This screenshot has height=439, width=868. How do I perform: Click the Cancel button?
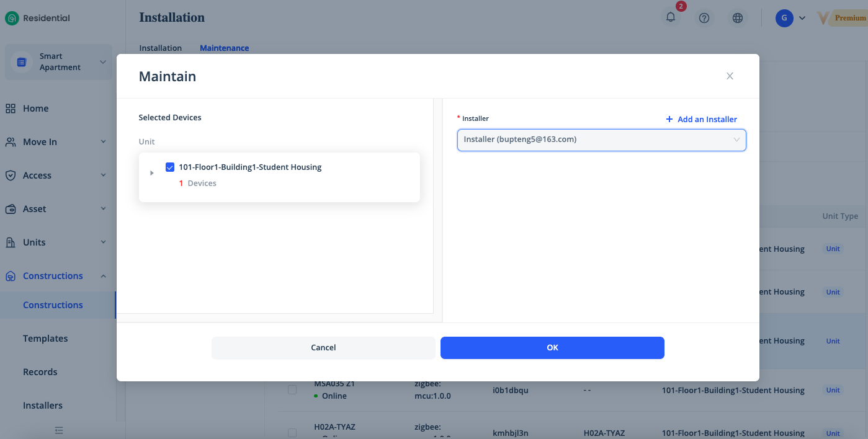(323, 348)
